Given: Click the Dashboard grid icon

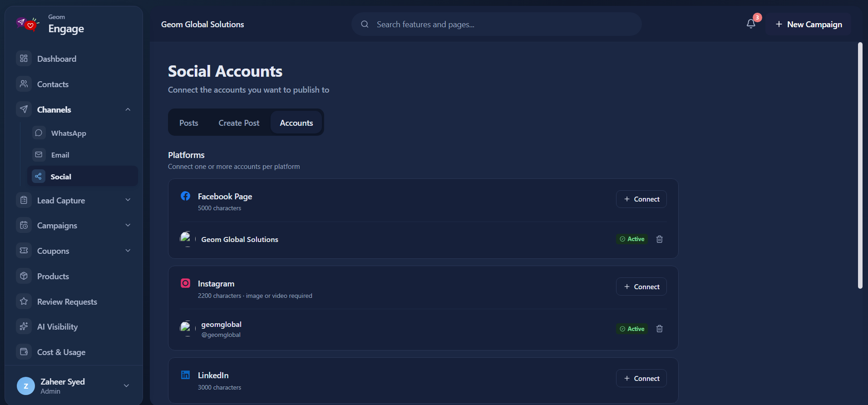Looking at the screenshot, I should [x=24, y=59].
